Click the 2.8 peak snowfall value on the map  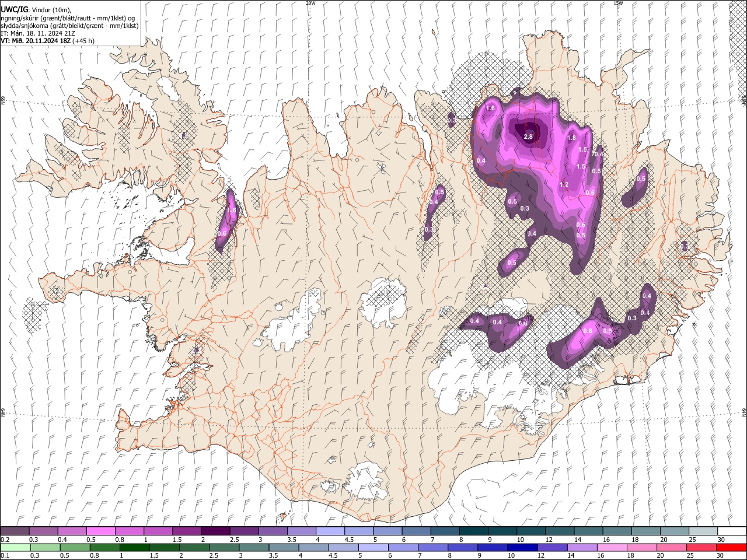(528, 136)
